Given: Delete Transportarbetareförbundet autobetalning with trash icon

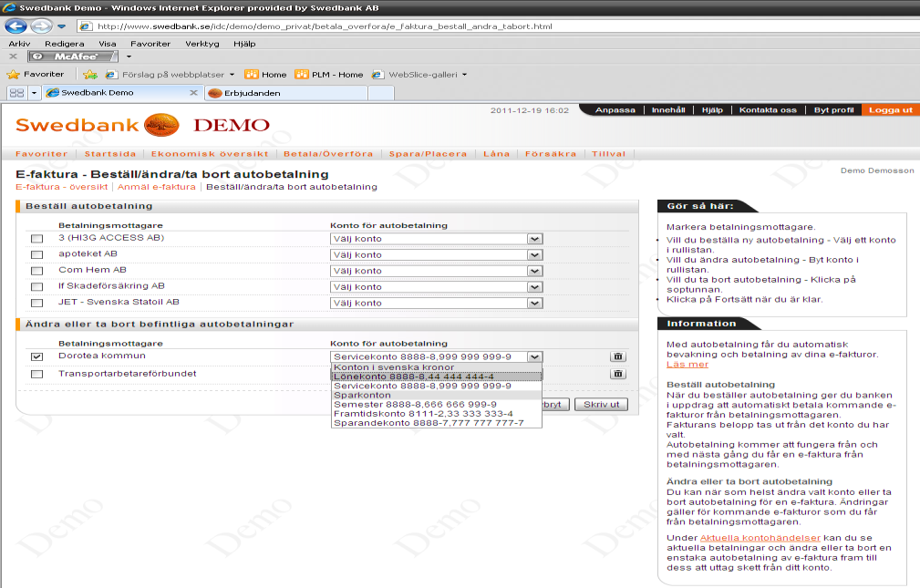Looking at the screenshot, I should [618, 374].
